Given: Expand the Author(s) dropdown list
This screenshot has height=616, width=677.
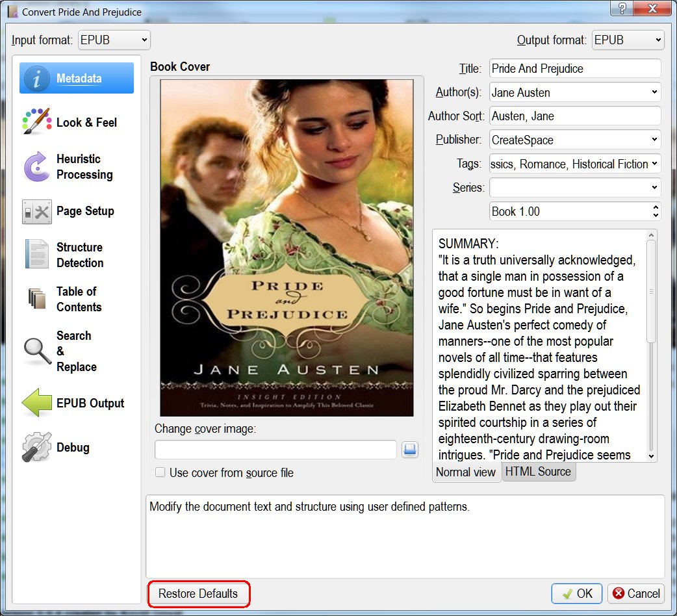Looking at the screenshot, I should 654,92.
